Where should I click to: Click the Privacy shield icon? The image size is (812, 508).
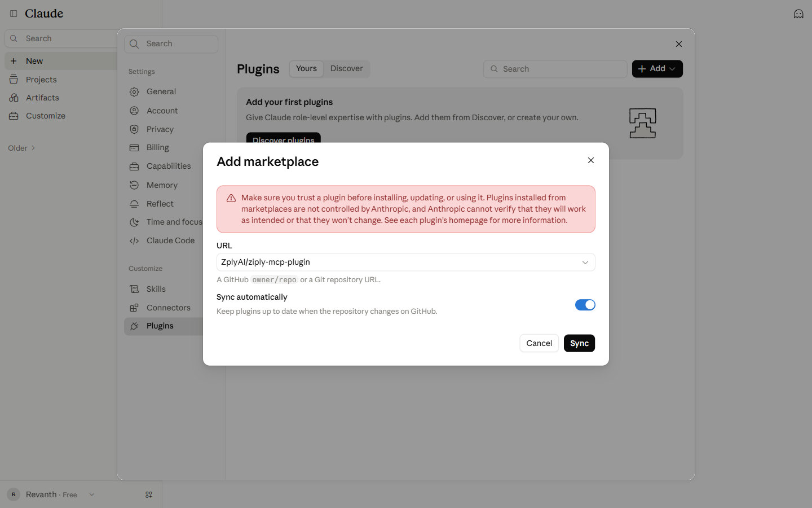point(134,129)
